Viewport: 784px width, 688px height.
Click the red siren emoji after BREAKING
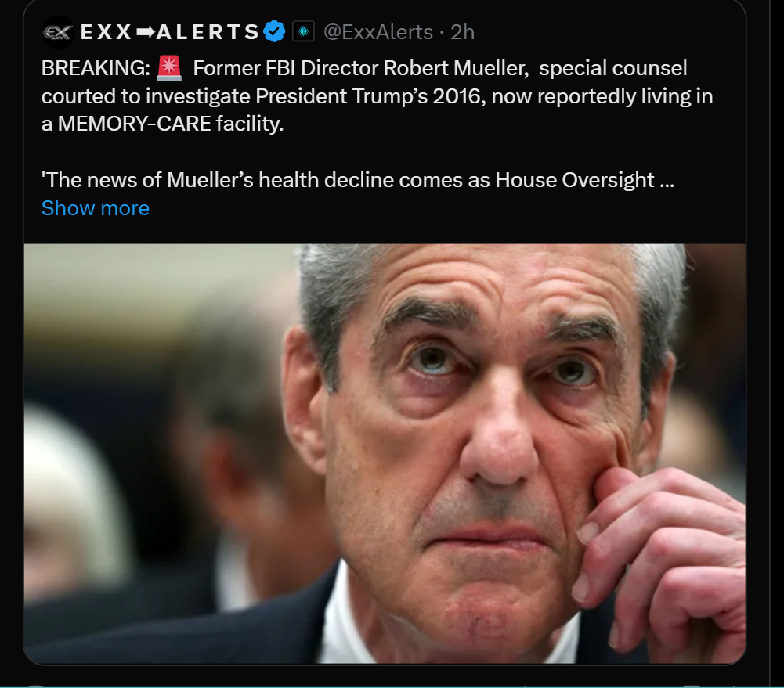(168, 68)
